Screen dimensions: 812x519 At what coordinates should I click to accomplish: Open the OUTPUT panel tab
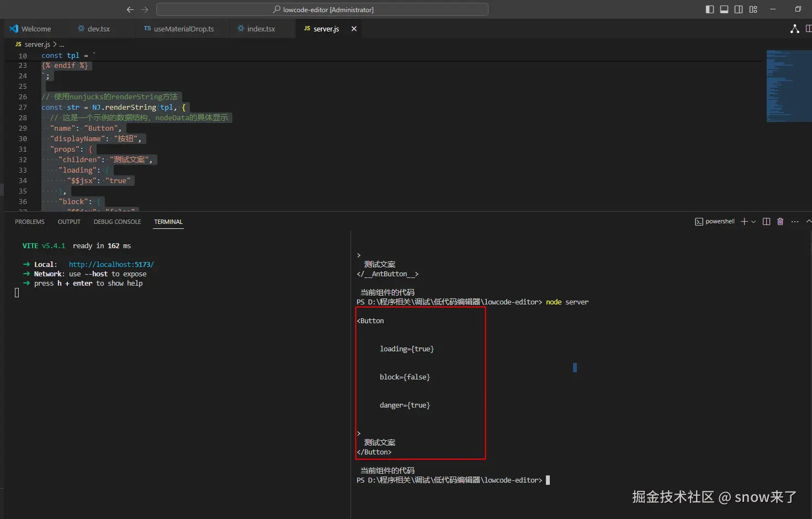click(x=69, y=222)
